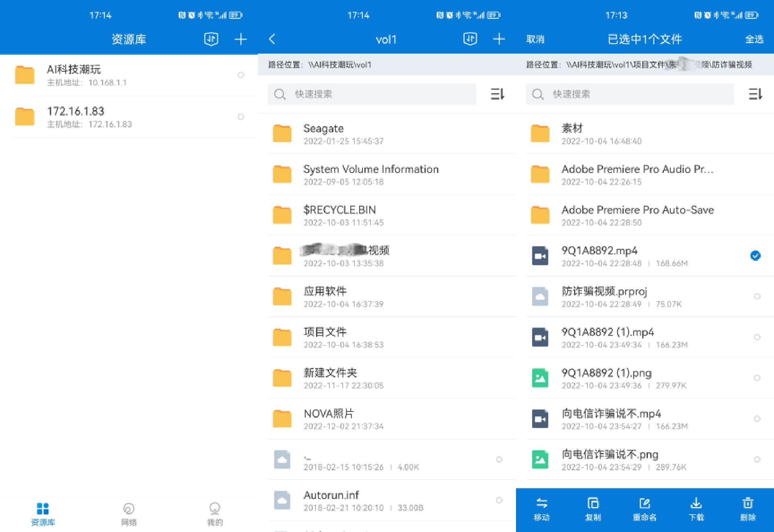Tap the 移动 move icon
The height and width of the screenshot is (532, 774).
[541, 503]
